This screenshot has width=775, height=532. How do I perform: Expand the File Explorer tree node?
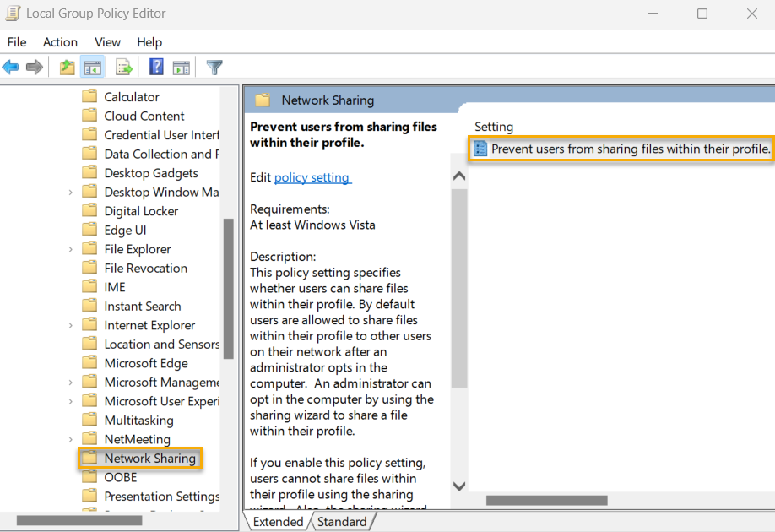[72, 248]
